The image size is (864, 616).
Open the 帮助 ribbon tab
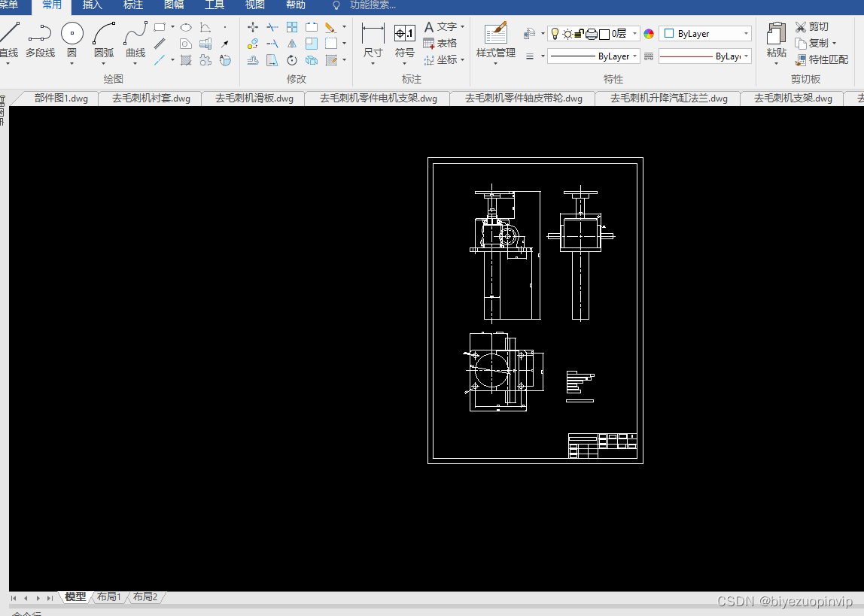tap(295, 5)
